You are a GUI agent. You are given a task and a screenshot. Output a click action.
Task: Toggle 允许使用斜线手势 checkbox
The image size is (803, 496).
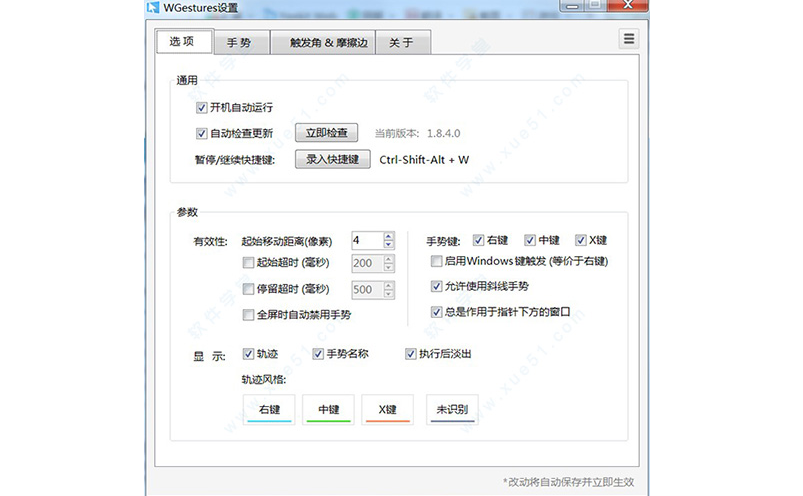pyautogui.click(x=436, y=286)
